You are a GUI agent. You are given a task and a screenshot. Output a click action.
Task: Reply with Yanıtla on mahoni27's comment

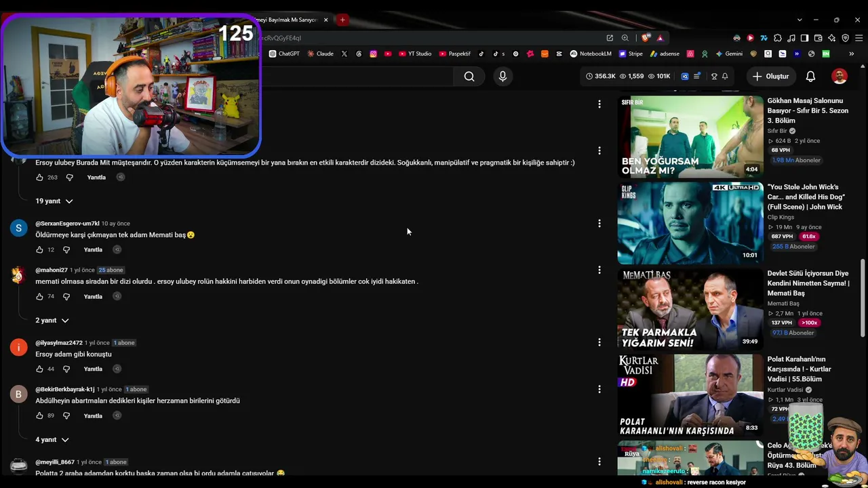(x=93, y=297)
